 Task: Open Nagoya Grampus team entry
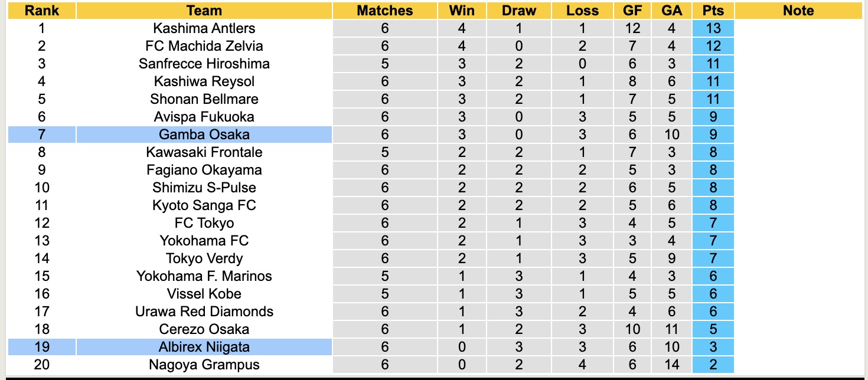(204, 365)
